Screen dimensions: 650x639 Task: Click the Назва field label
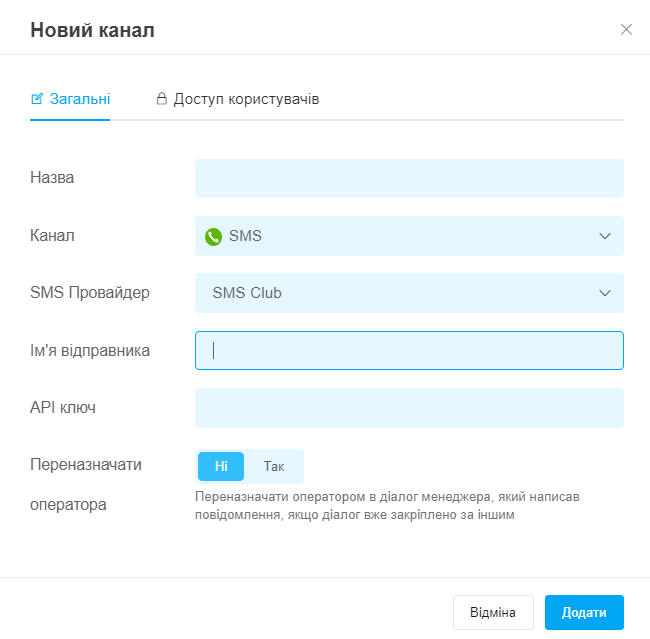click(x=52, y=177)
